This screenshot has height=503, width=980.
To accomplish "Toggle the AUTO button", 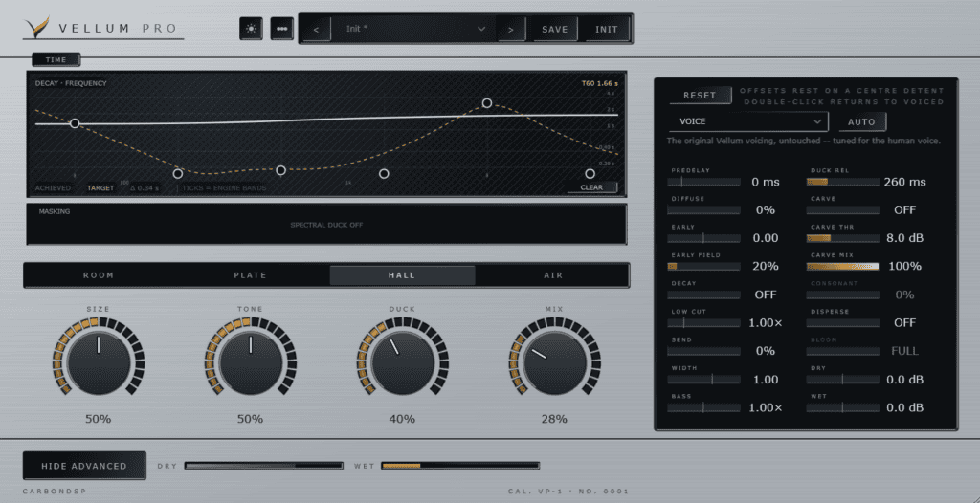I will [x=862, y=121].
